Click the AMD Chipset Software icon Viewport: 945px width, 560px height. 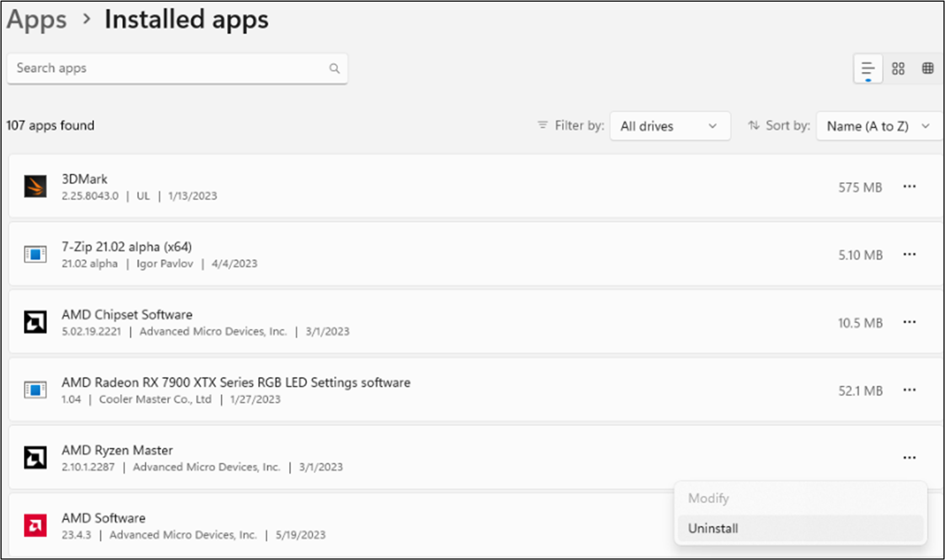pyautogui.click(x=35, y=322)
